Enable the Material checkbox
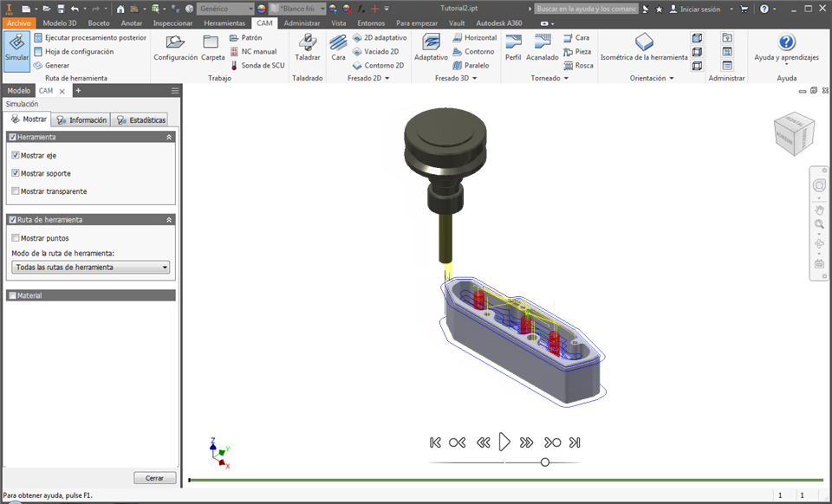 (x=13, y=295)
